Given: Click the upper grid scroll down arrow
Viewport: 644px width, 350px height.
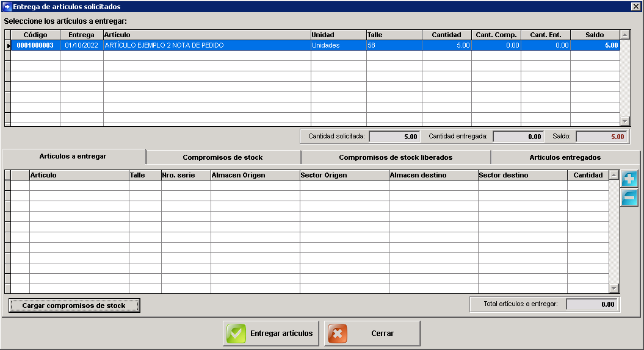Looking at the screenshot, I should 624,121.
